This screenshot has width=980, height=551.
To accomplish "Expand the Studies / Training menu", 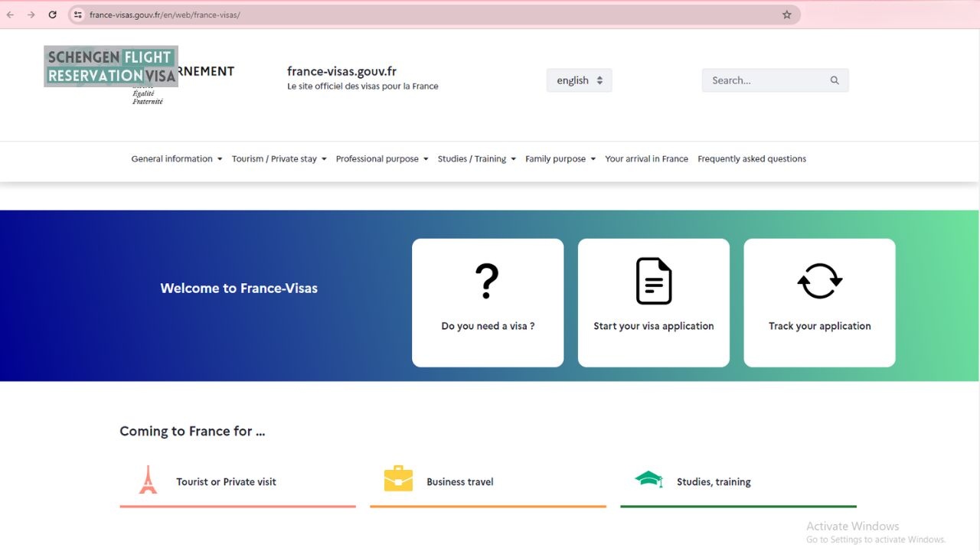I will point(477,159).
